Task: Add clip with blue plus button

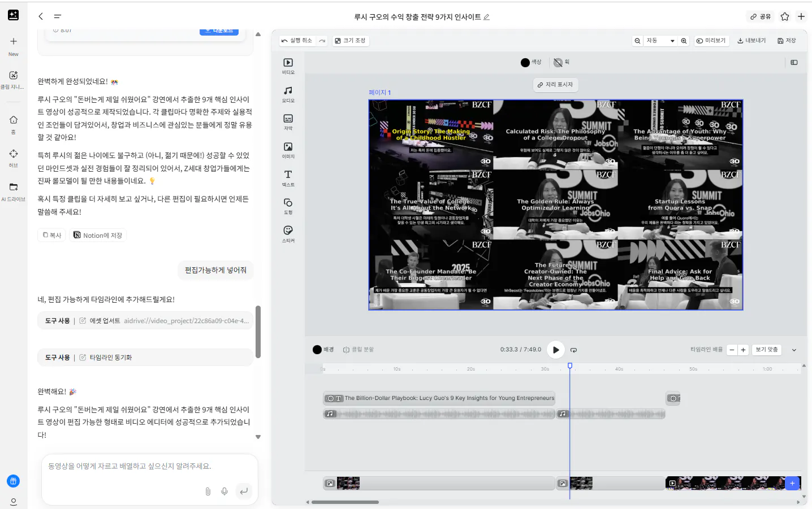Action: click(793, 483)
